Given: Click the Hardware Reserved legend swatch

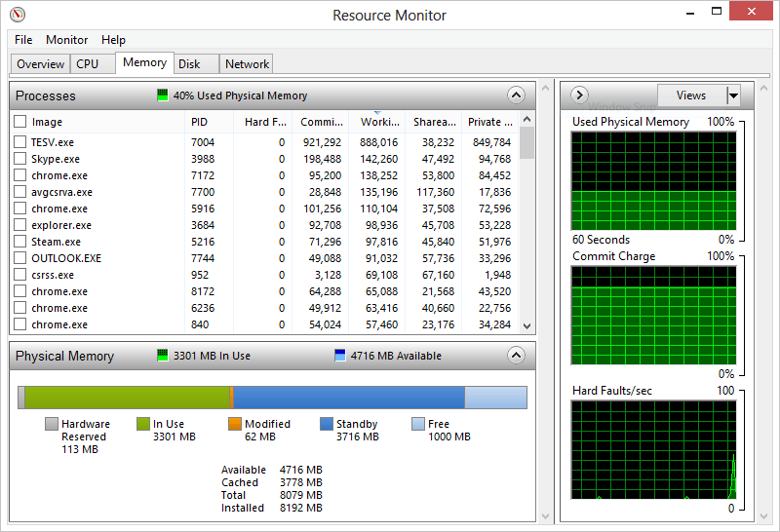Looking at the screenshot, I should [52, 424].
